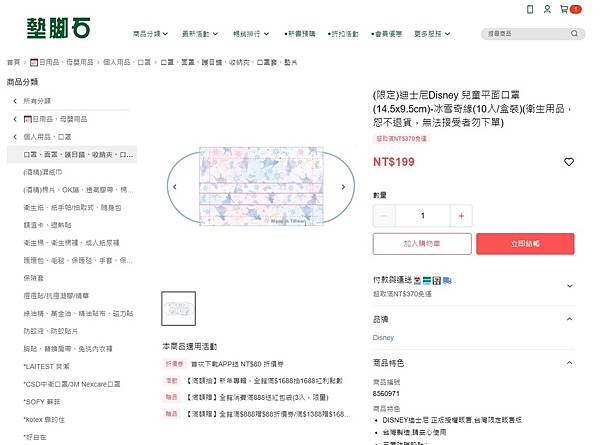
Task: Click back arrow beside 個人用品 category
Action: tap(15, 137)
